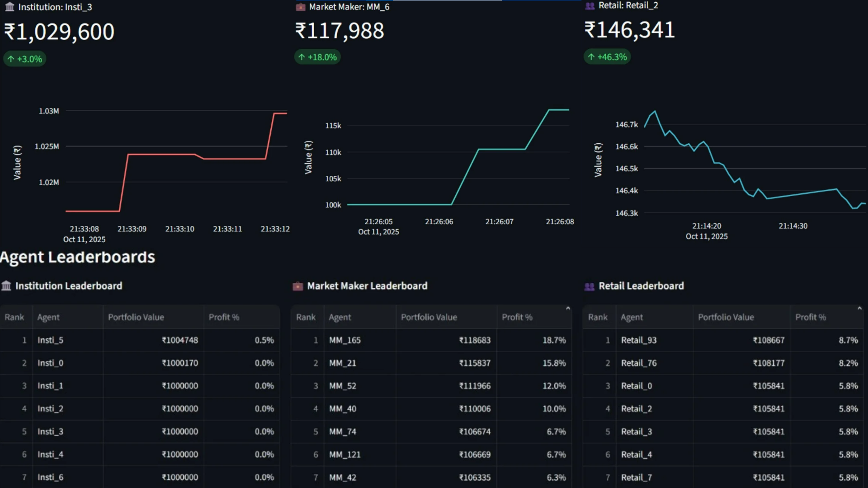868x488 pixels.
Task: Select the Retail_93 row agent cell
Action: tap(639, 340)
